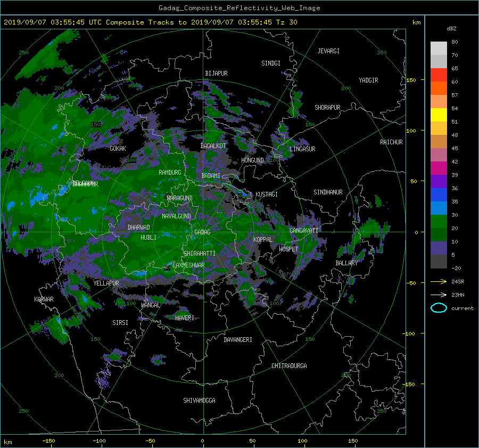Click the 'current' legend label
Screen dimensions: 479x448
[462, 308]
